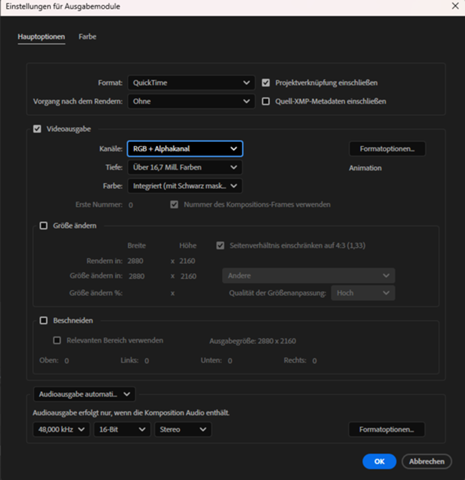465x480 pixels.
Task: Toggle Projektverknüpfung einschließen checkbox
Action: coord(266,83)
